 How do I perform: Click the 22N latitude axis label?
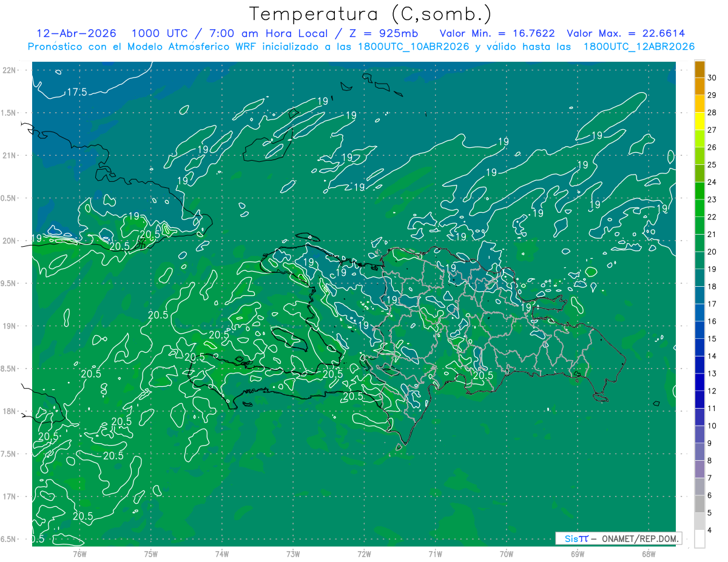[10, 70]
